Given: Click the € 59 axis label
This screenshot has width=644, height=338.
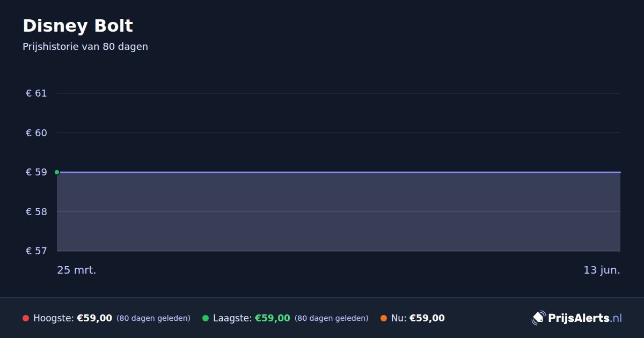Looking at the screenshot, I should 36,172.
